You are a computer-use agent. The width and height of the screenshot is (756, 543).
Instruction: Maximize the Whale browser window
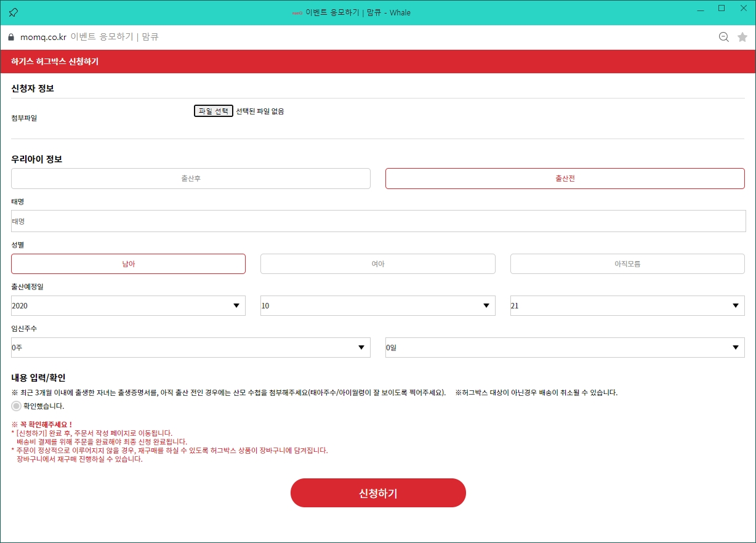pyautogui.click(x=722, y=9)
